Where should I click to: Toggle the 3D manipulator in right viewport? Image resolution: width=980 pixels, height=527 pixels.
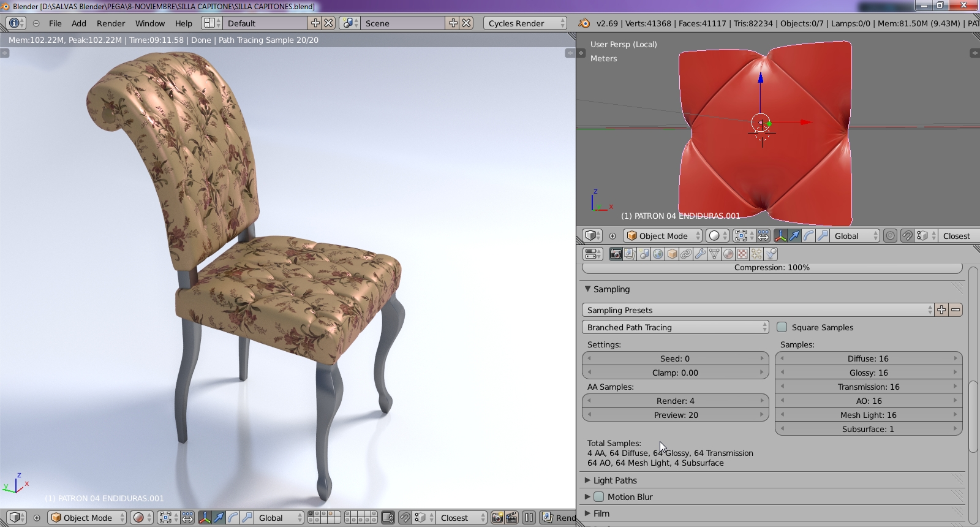tap(780, 236)
